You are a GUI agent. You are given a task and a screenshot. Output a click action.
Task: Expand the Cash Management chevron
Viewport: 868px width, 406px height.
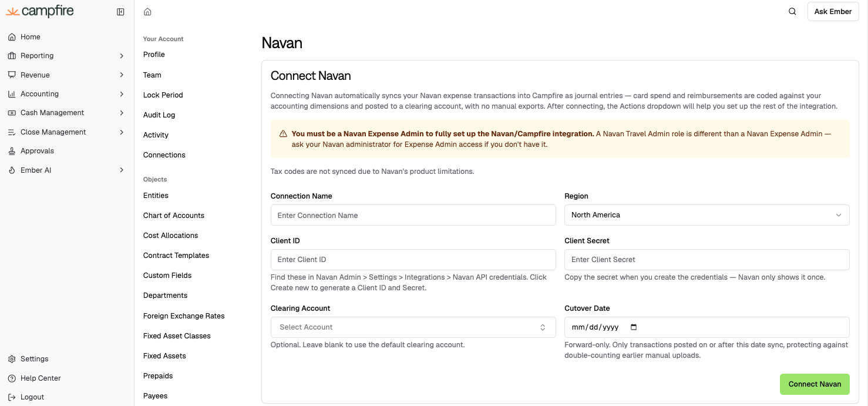(x=122, y=113)
